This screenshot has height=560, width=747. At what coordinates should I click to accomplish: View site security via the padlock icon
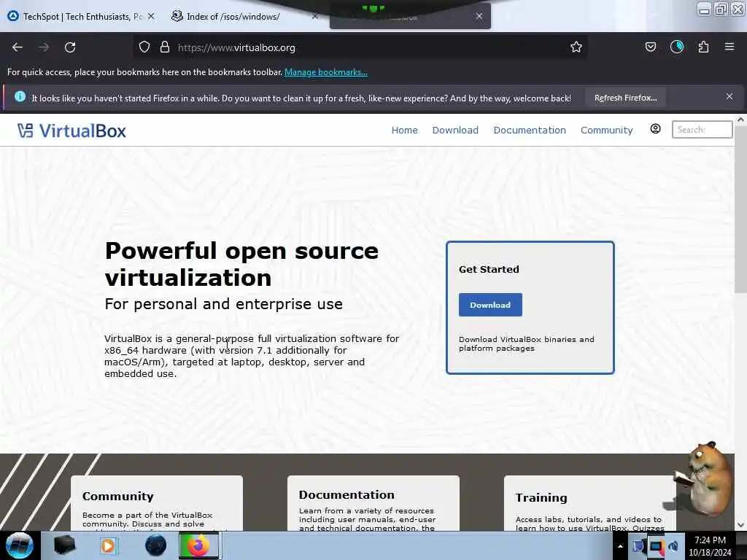[165, 47]
